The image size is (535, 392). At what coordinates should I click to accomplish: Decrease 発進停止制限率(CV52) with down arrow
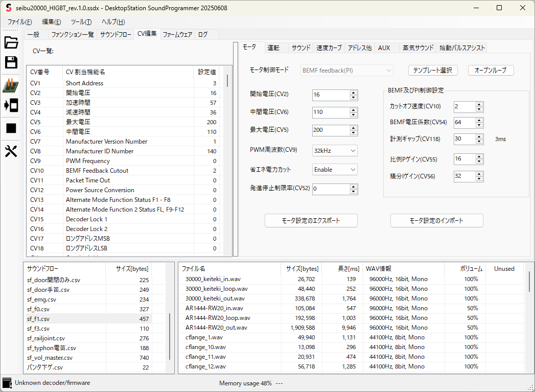(354, 191)
